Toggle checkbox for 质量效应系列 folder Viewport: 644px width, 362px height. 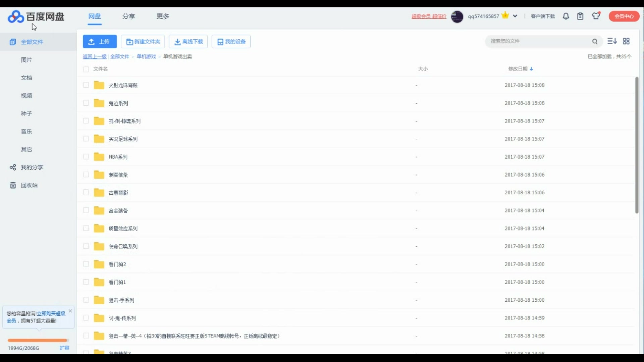pos(86,228)
